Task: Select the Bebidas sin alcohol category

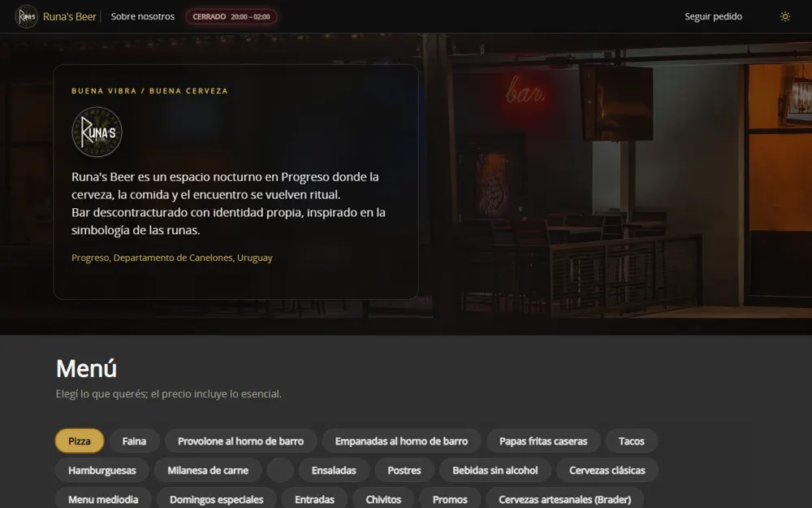Action: point(495,470)
